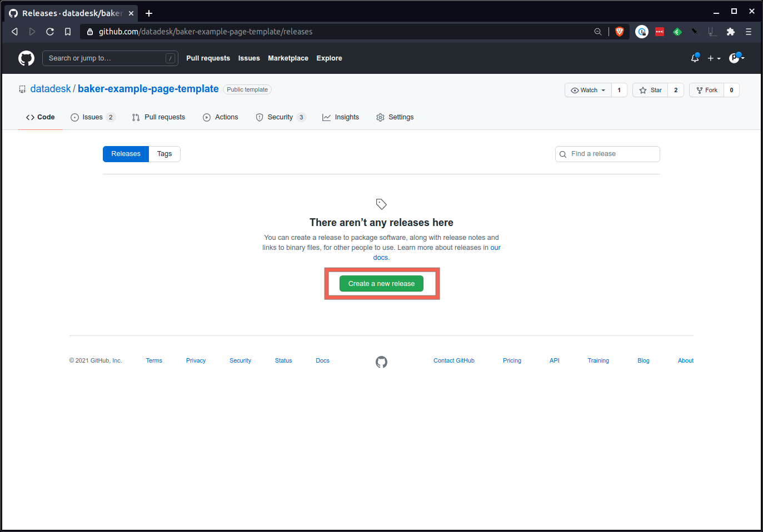Click the star count number 2
The height and width of the screenshot is (532, 763).
tap(676, 90)
